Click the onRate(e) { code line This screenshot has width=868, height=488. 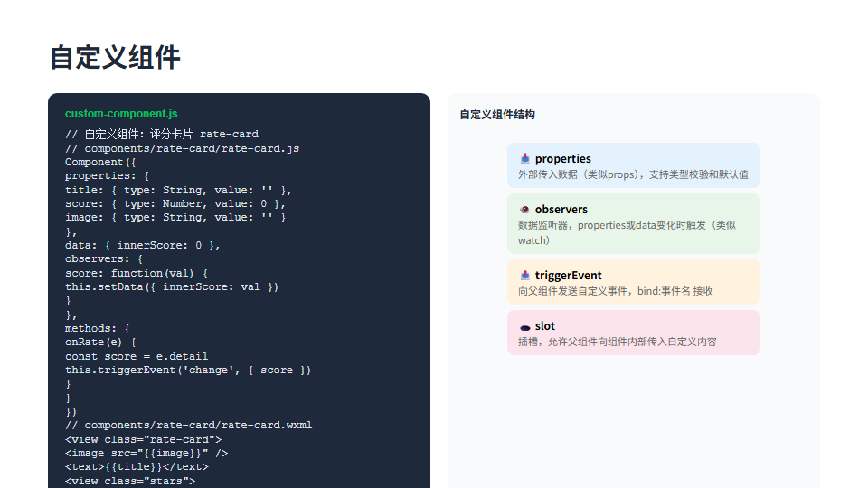click(x=100, y=343)
